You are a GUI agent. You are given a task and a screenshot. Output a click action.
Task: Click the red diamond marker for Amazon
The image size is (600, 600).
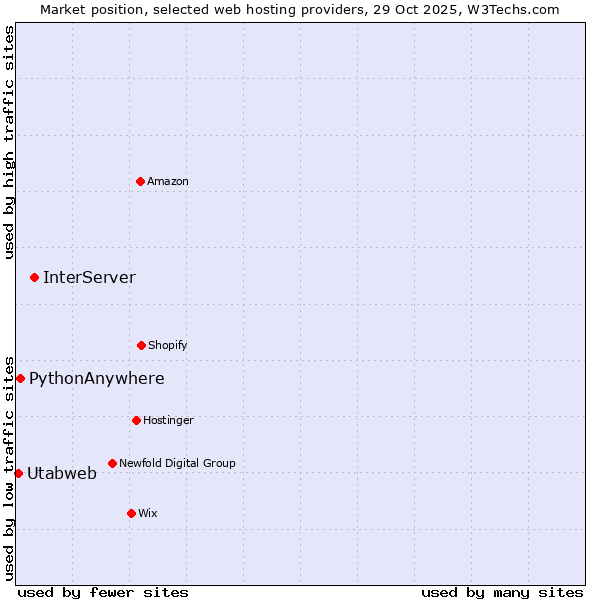(140, 181)
